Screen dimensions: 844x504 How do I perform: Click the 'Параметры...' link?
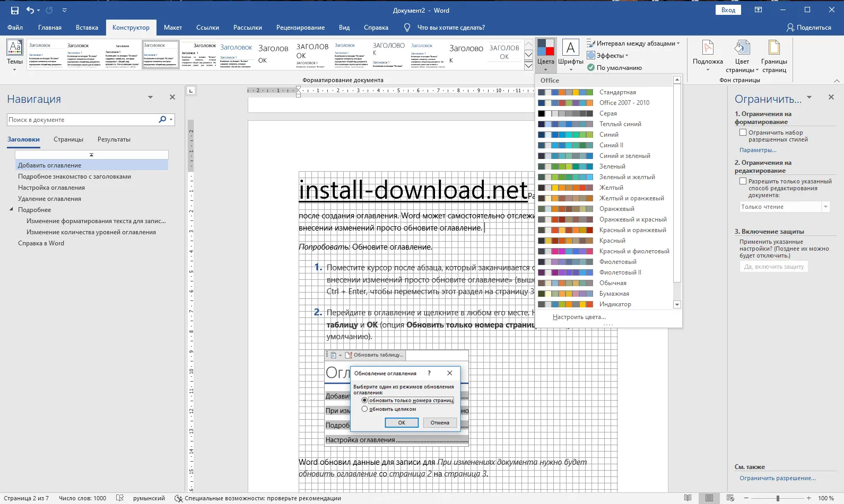click(x=758, y=150)
